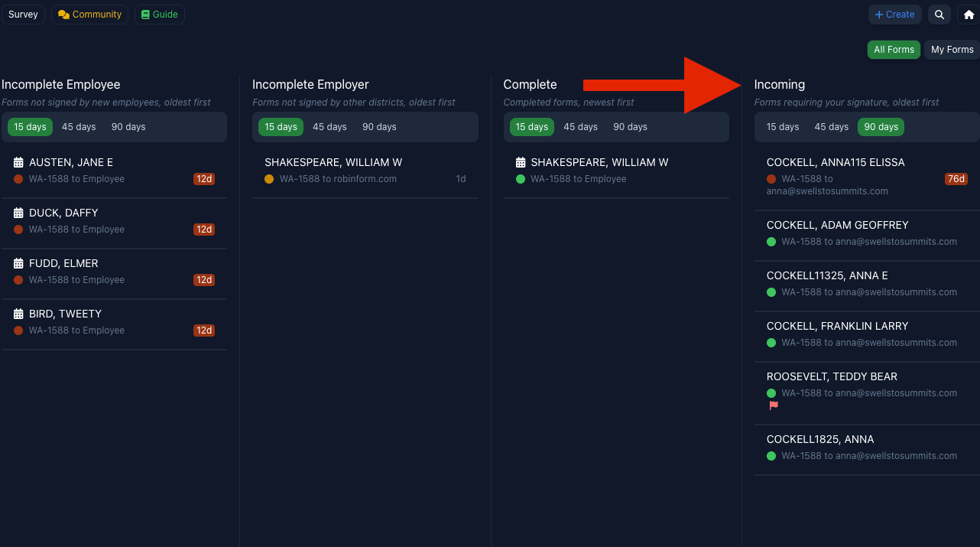The width and height of the screenshot is (980, 547).
Task: Open the Survey button
Action: (23, 15)
